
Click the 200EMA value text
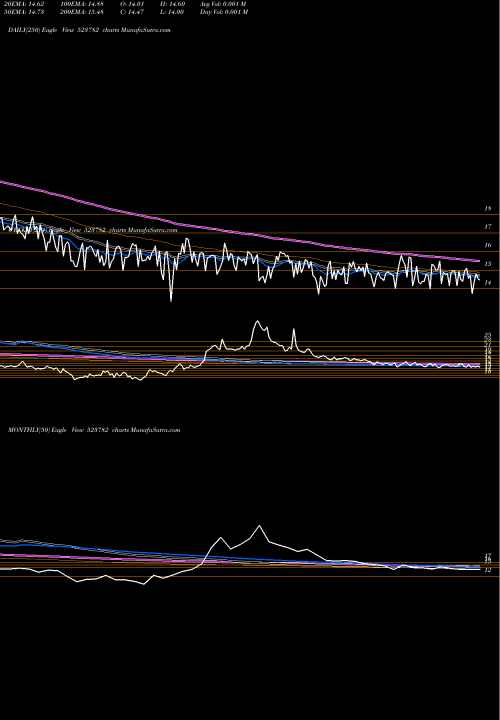[x=83, y=12]
